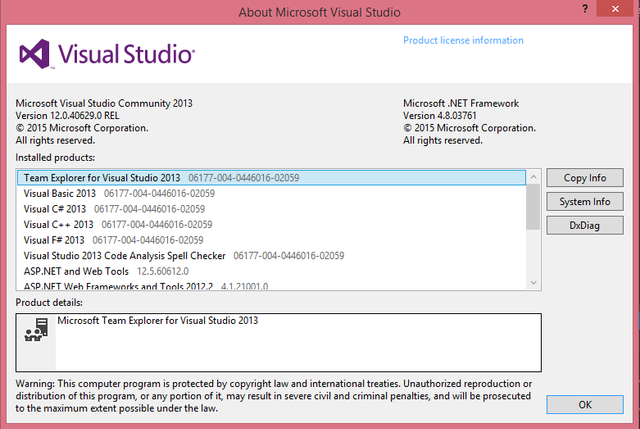
Task: Open the Product license information link
Action: [463, 40]
